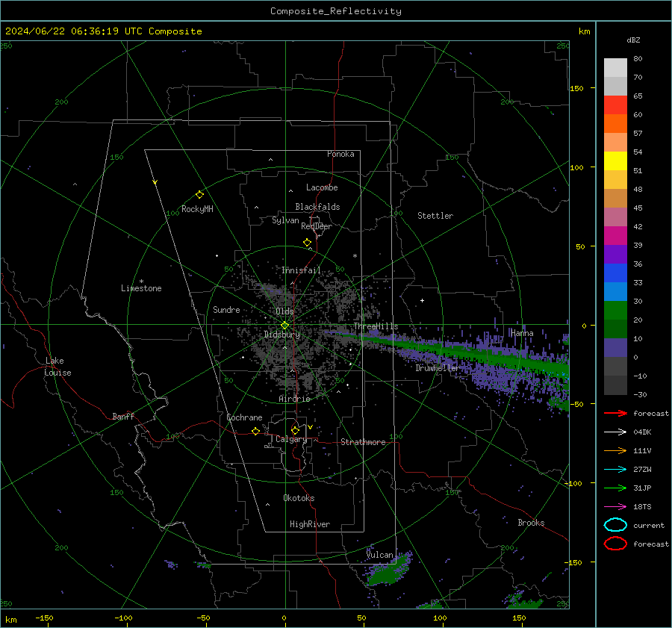
Task: Click the magenta 18TS arrow icon
Action: tap(615, 507)
